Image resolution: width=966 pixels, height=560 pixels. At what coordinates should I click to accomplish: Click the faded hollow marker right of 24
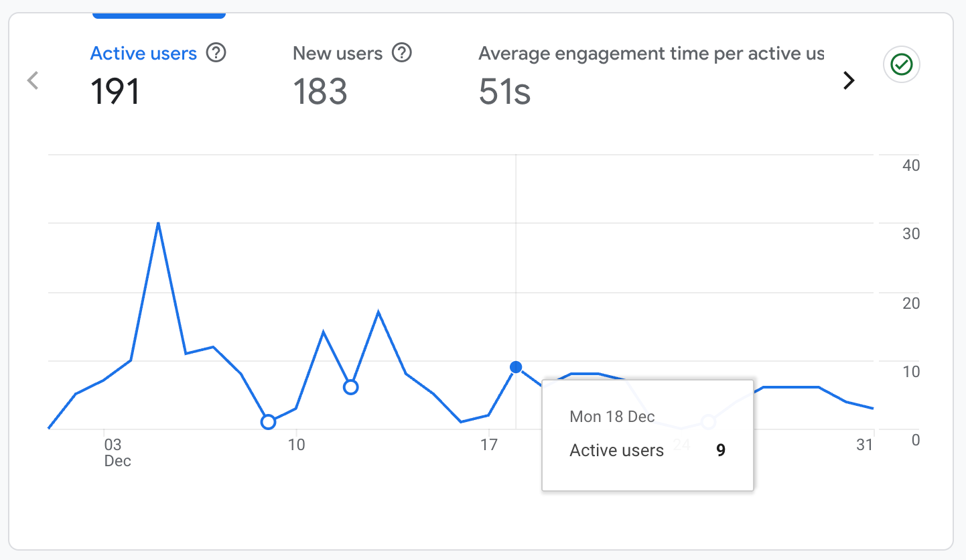tap(709, 422)
